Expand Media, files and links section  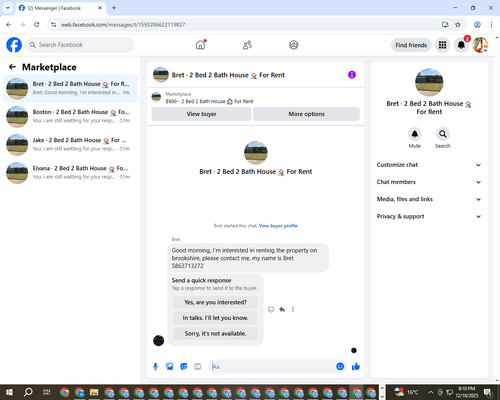[429, 199]
